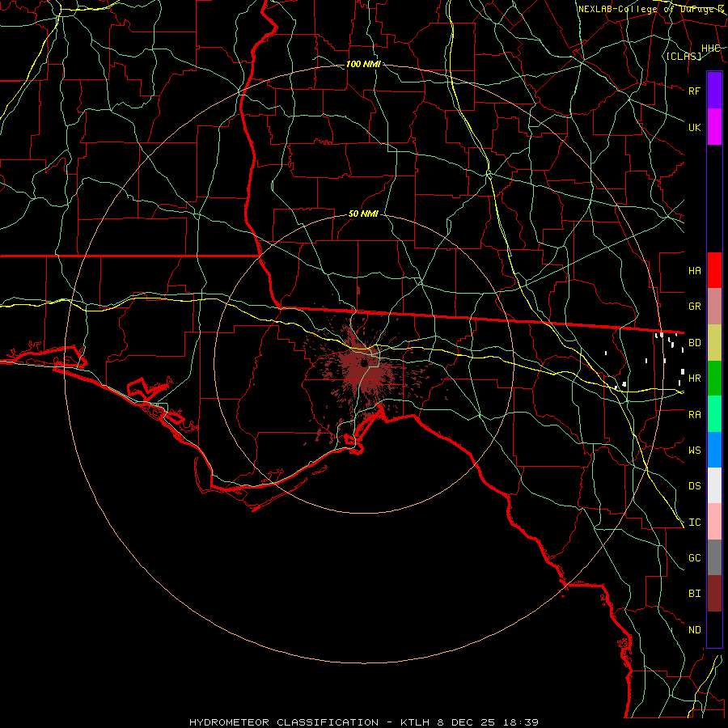Click the GR legend label

(694, 307)
